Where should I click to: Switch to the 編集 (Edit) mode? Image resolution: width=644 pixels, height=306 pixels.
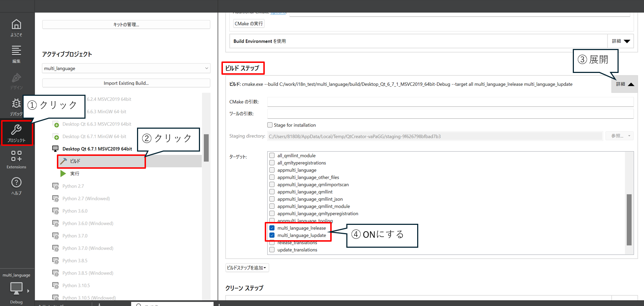16,54
